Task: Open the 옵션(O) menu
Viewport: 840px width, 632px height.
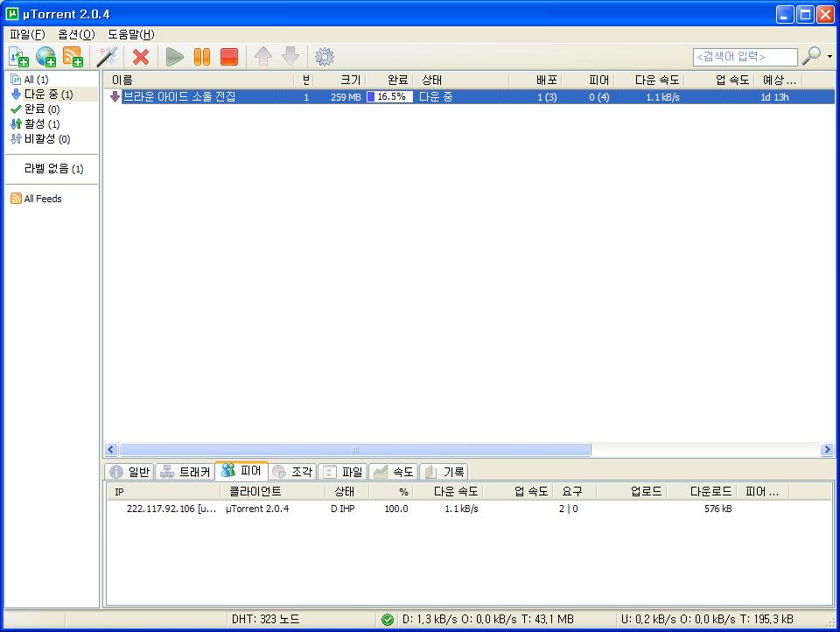Action: click(76, 34)
